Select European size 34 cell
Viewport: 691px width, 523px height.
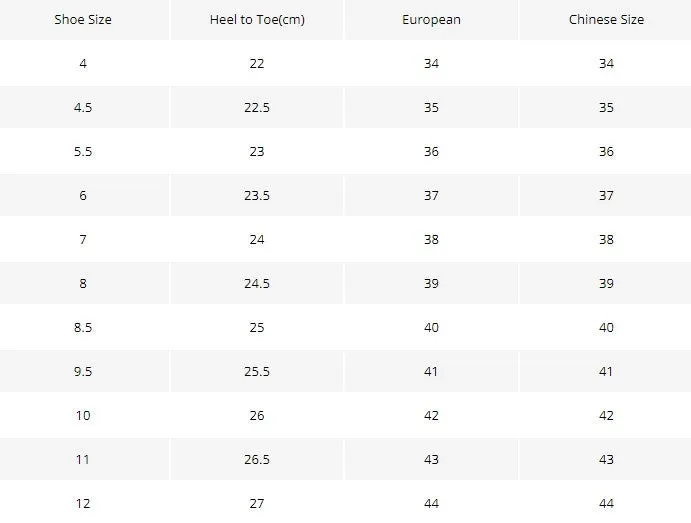coord(431,63)
